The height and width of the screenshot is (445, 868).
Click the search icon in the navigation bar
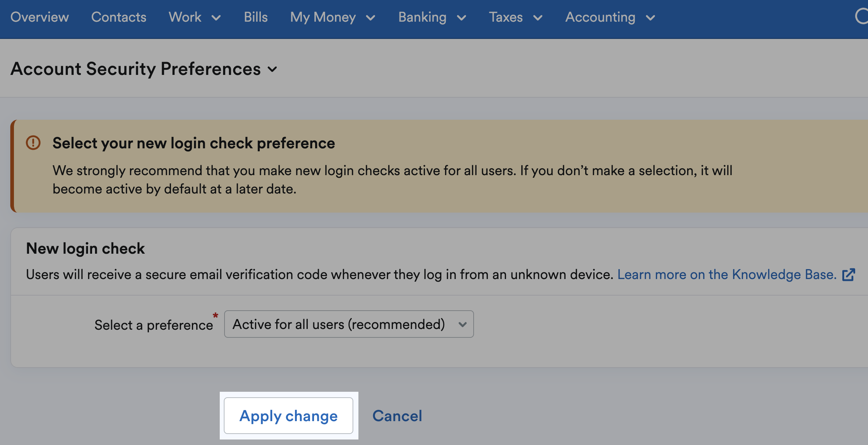click(861, 17)
